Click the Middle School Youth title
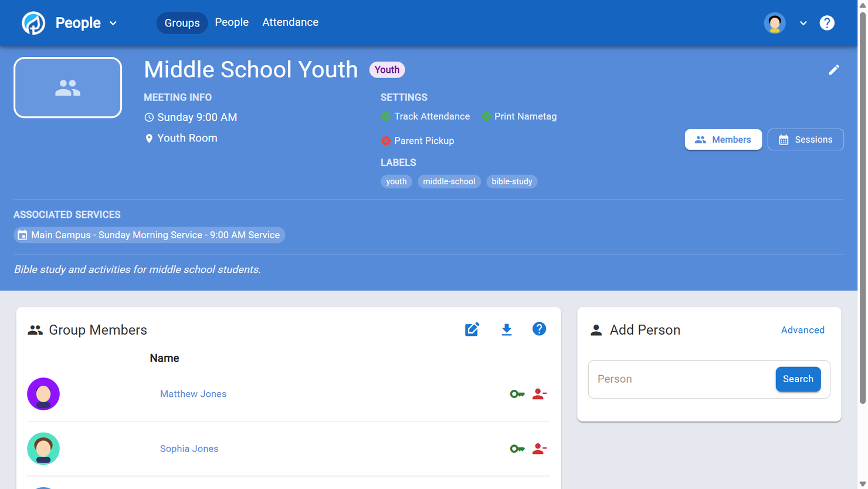Image resolution: width=868 pixels, height=489 pixels. pos(250,69)
